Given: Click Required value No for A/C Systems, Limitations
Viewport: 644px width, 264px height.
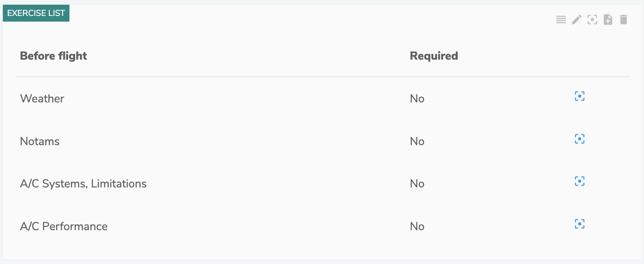Looking at the screenshot, I should click(417, 184).
